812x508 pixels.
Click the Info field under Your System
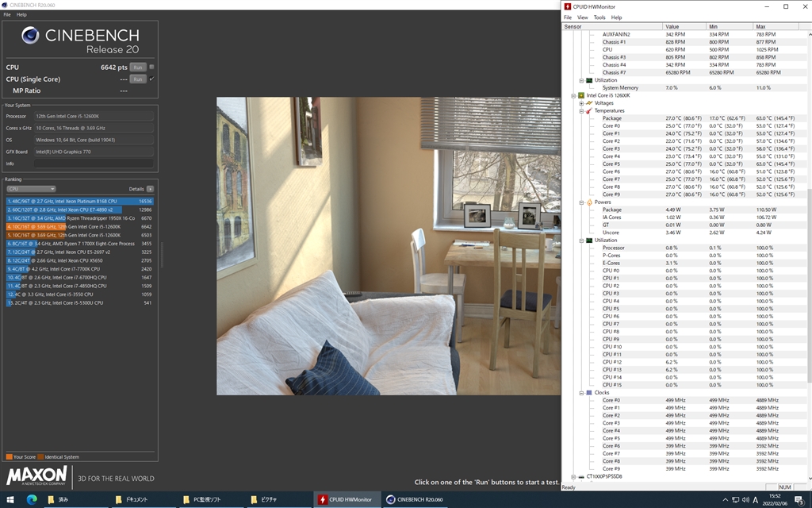point(94,164)
